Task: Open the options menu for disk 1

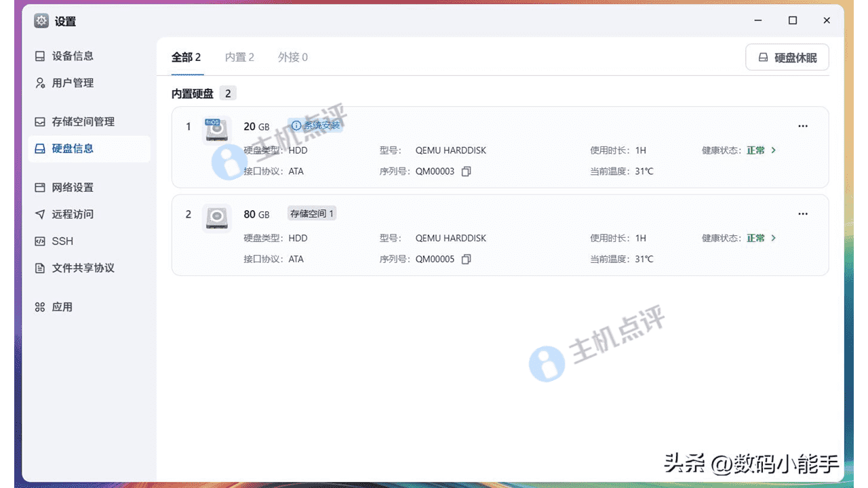Action: [x=803, y=126]
